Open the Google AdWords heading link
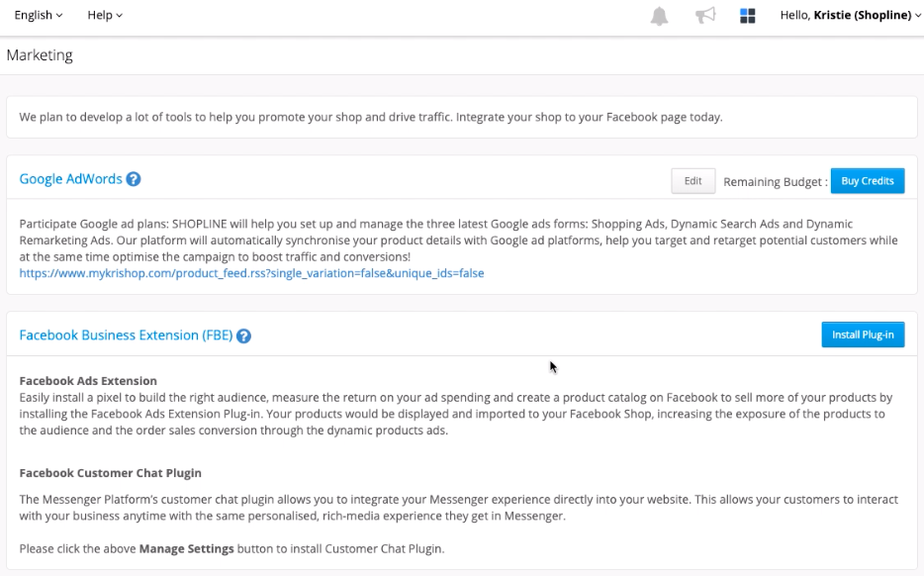This screenshot has width=924, height=576. pyautogui.click(x=70, y=179)
